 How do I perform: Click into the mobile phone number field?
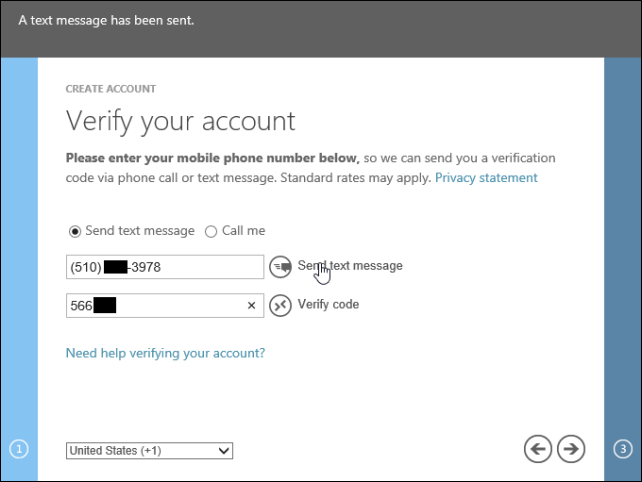coord(165,266)
